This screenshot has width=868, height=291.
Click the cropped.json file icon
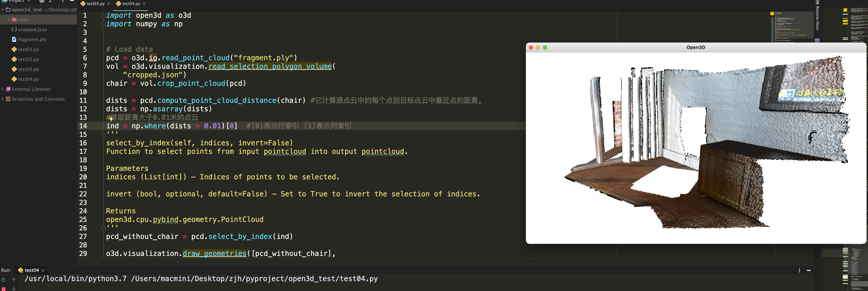pos(14,29)
